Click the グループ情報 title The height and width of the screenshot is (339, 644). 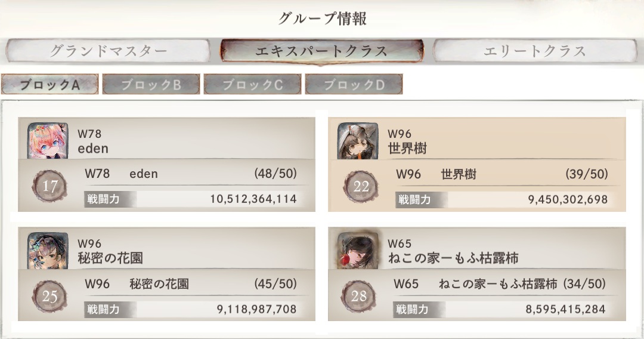[x=322, y=19]
